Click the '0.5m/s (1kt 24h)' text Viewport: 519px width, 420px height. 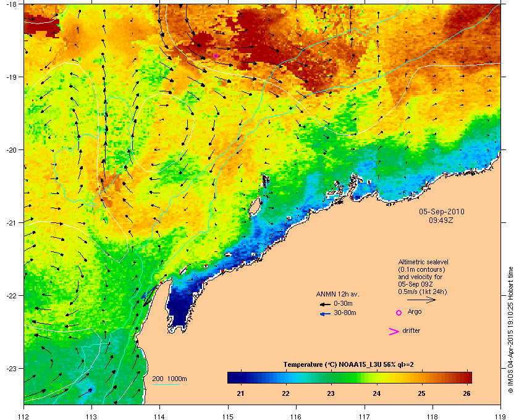pos(423,292)
